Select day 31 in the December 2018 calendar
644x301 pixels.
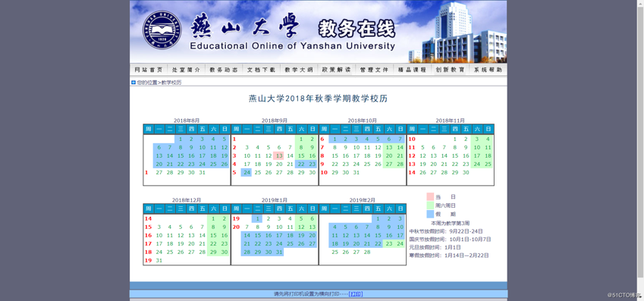[159, 260]
